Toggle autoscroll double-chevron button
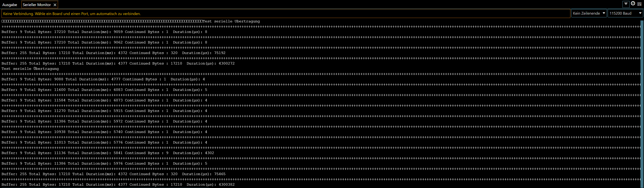 (x=626, y=4)
